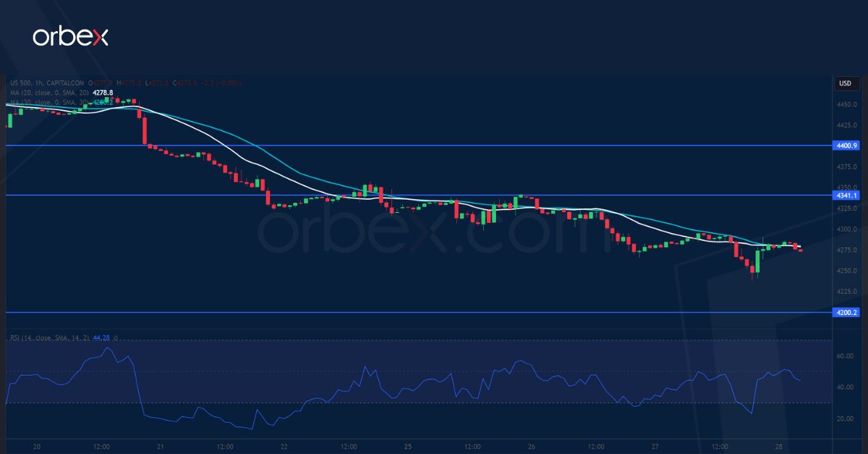Click the 4200.2 support price label
The height and width of the screenshot is (454, 868).
[846, 312]
